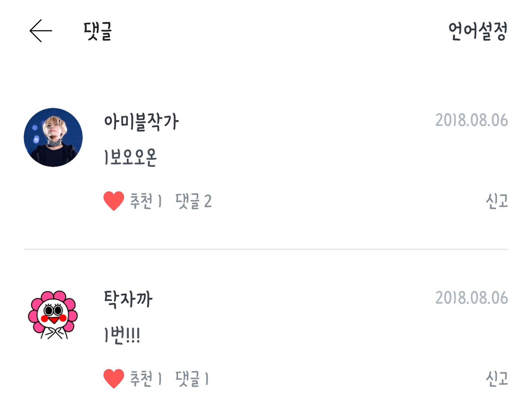Report 아미블작가's comment with 신고
Viewport: 532px width, 399px height.
[x=497, y=201]
